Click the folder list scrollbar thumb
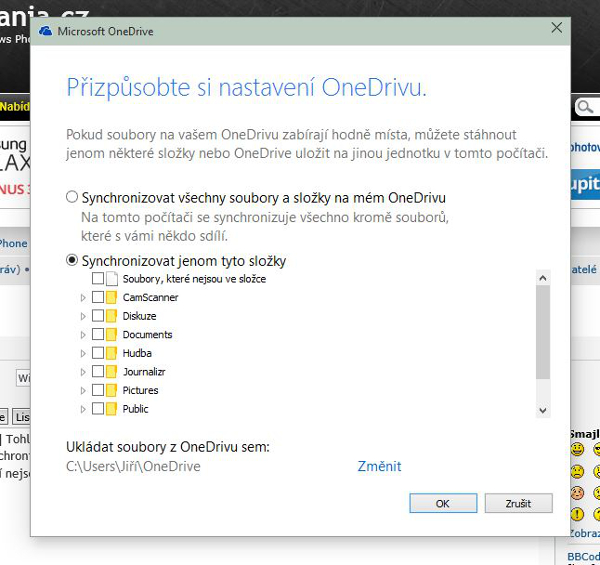This screenshot has height=565, width=600. click(x=543, y=332)
